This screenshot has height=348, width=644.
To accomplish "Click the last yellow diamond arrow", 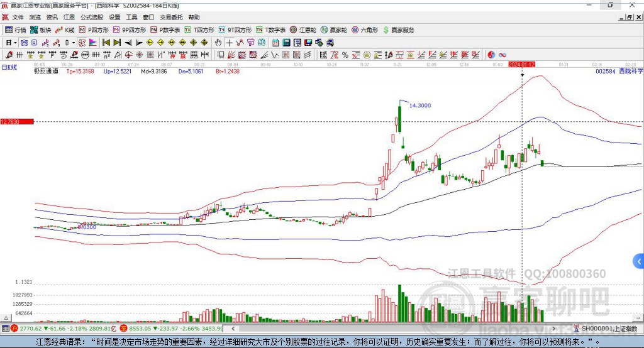I will click(x=204, y=43).
